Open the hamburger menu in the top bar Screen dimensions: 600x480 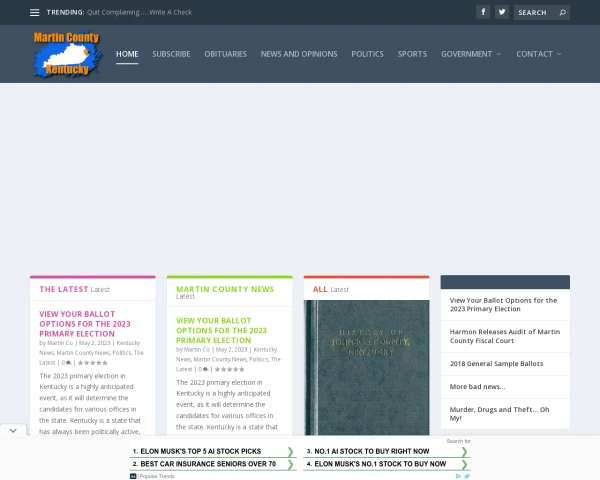click(x=34, y=13)
